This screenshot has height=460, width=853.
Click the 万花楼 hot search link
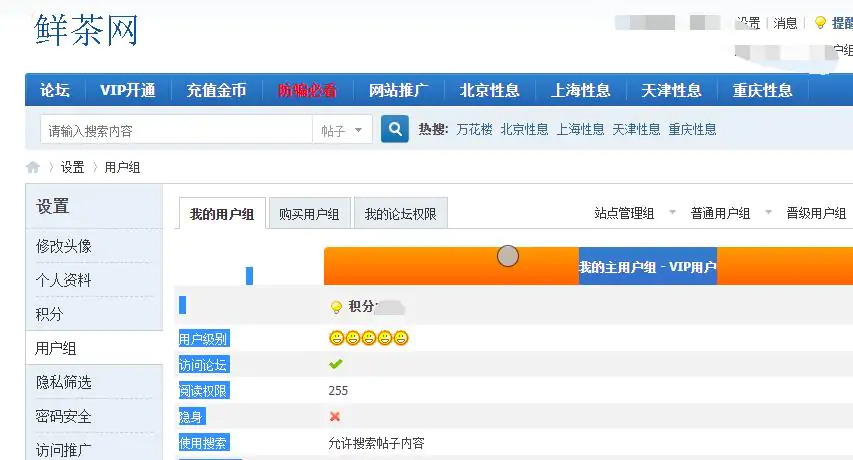point(474,129)
